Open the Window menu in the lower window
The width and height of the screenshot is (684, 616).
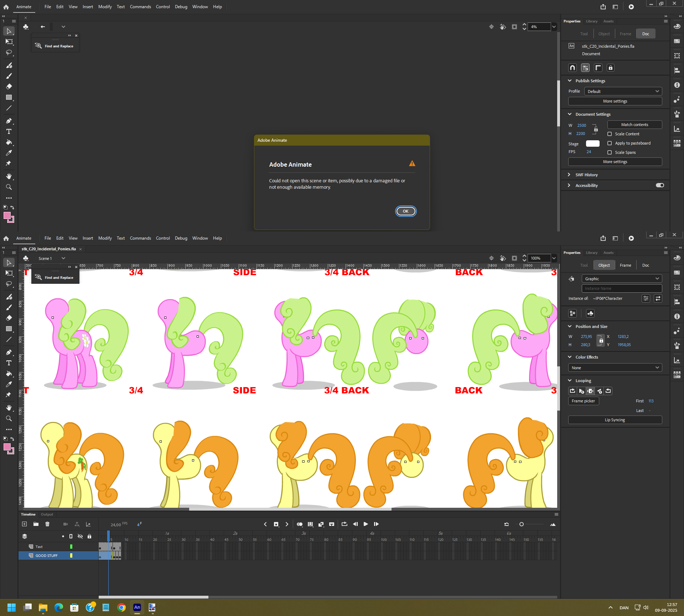(200, 238)
